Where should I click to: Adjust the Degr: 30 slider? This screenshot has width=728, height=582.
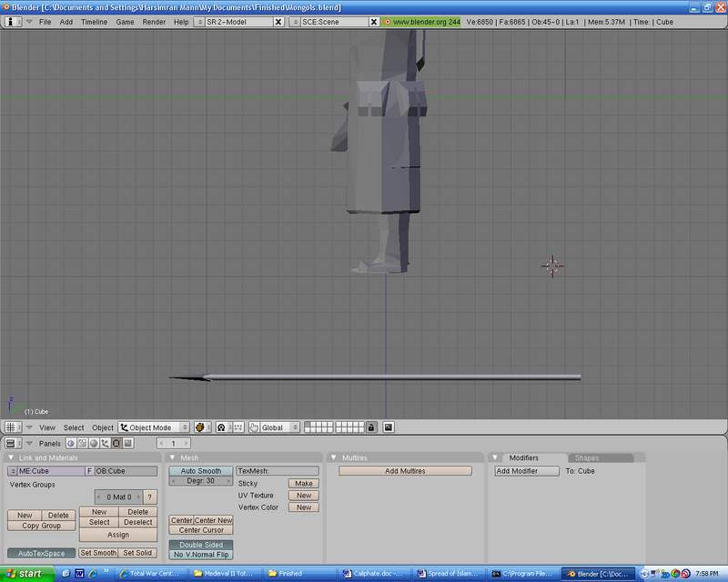(x=200, y=481)
